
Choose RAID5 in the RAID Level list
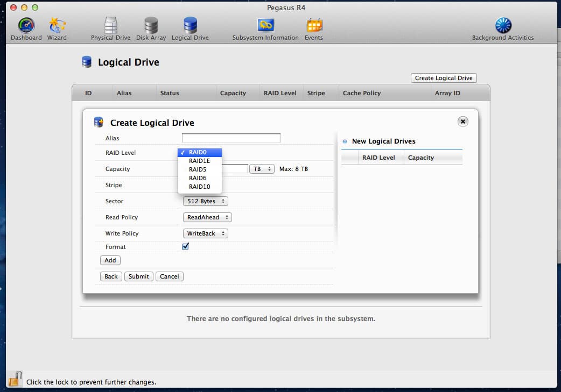(200, 169)
